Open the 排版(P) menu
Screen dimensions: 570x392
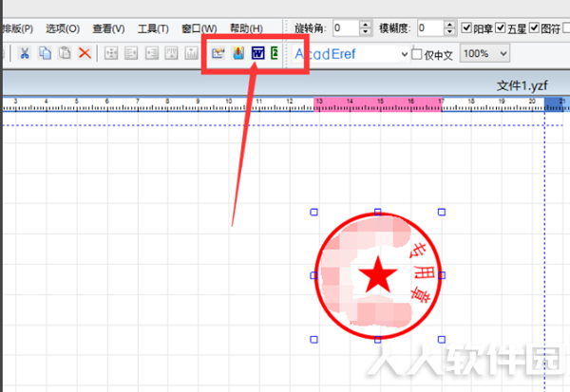(x=18, y=28)
